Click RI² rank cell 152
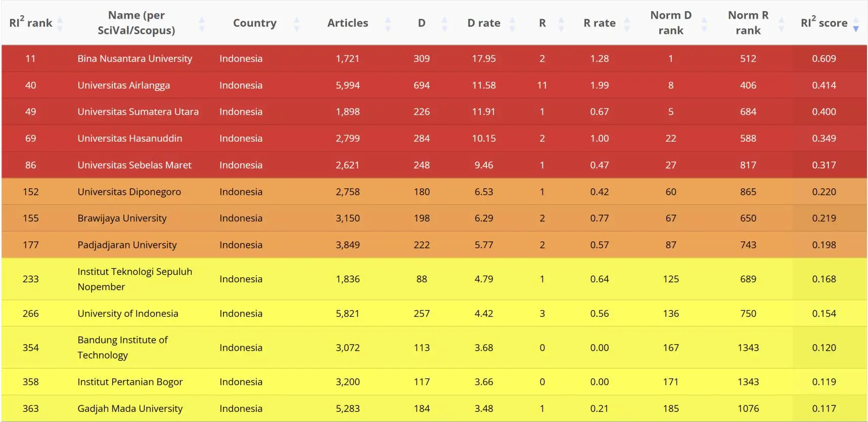This screenshot has width=868, height=422. coord(30,192)
